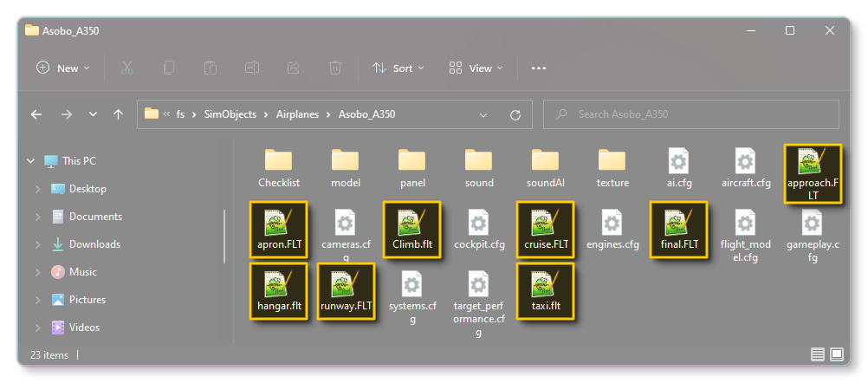Go forward with the right arrow

(x=67, y=114)
